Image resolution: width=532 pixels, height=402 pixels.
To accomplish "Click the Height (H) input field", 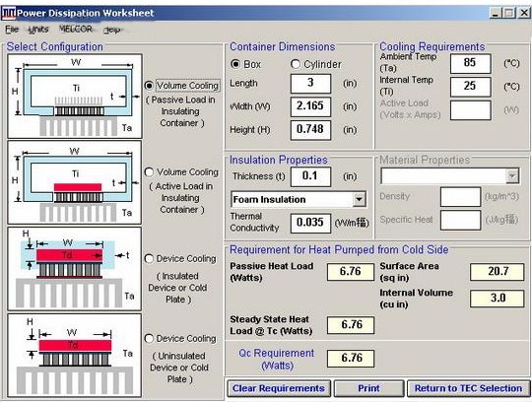I will (x=310, y=130).
